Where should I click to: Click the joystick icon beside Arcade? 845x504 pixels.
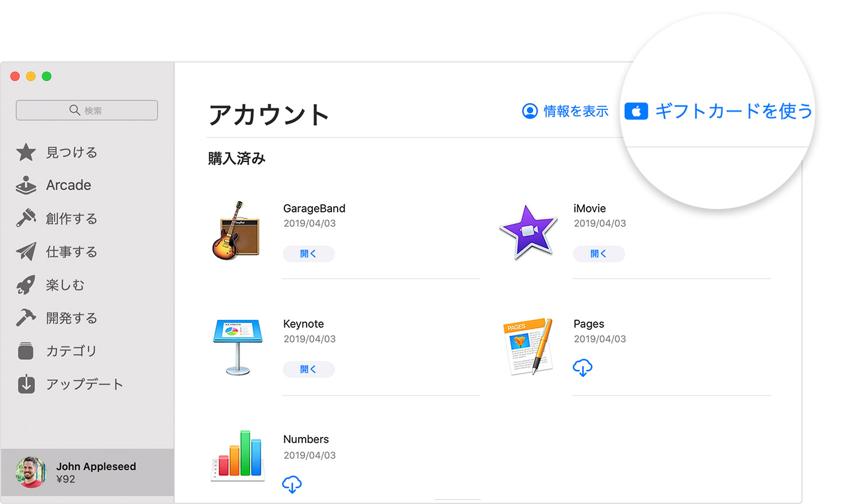click(26, 185)
